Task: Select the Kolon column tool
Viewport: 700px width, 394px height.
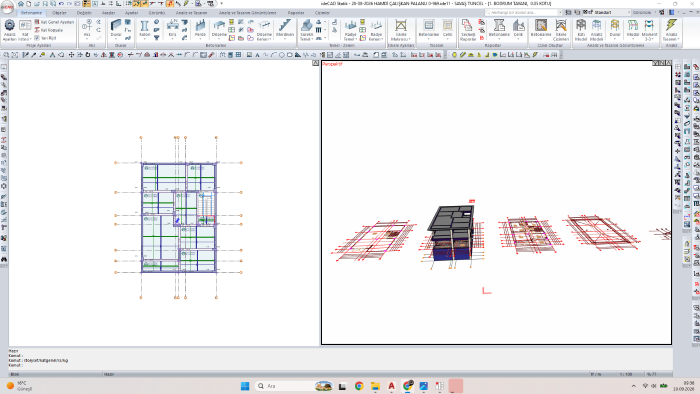Action: coord(144,29)
